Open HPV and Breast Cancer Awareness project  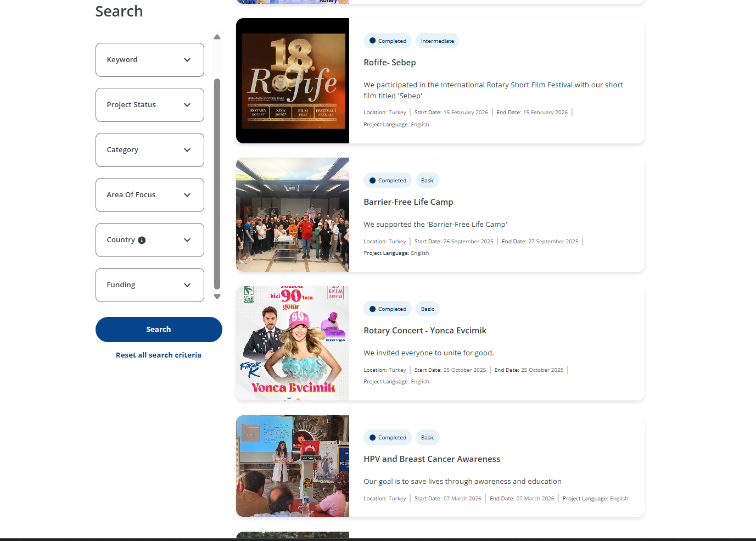pos(432,459)
